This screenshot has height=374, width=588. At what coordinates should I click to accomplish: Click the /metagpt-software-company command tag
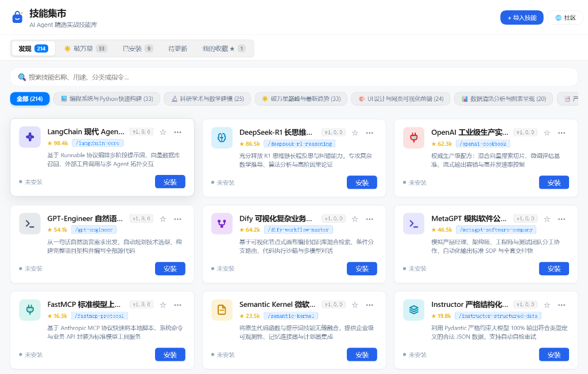(x=496, y=229)
